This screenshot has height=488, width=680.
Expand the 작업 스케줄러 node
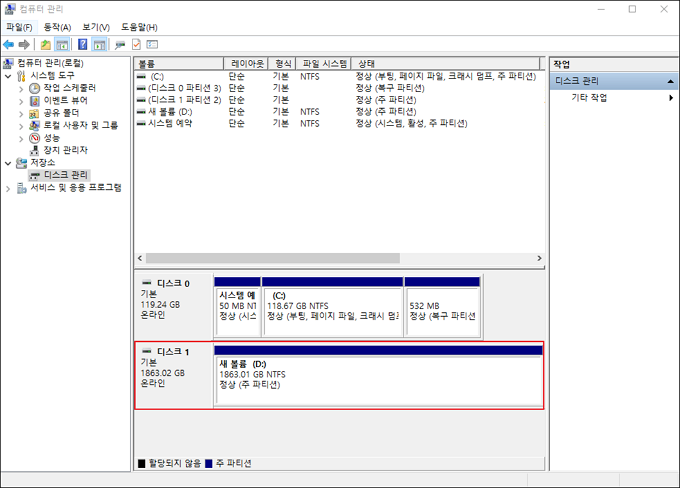click(x=21, y=89)
